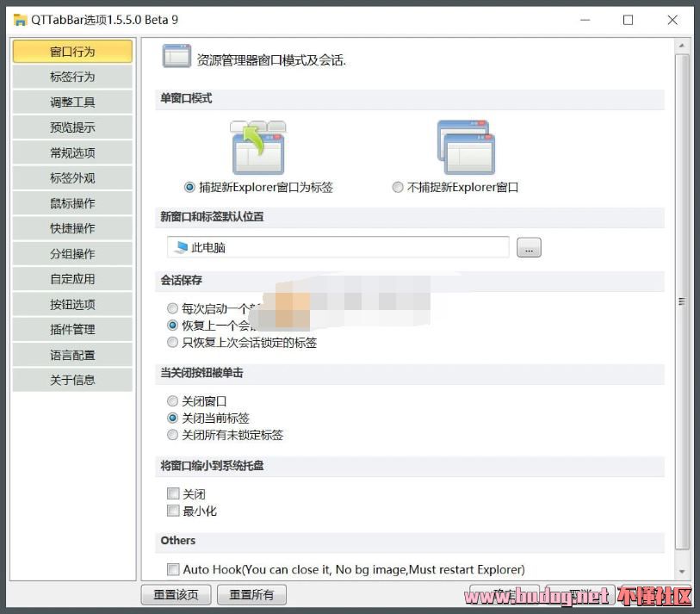Click the browse ... button for default location

pos(529,247)
